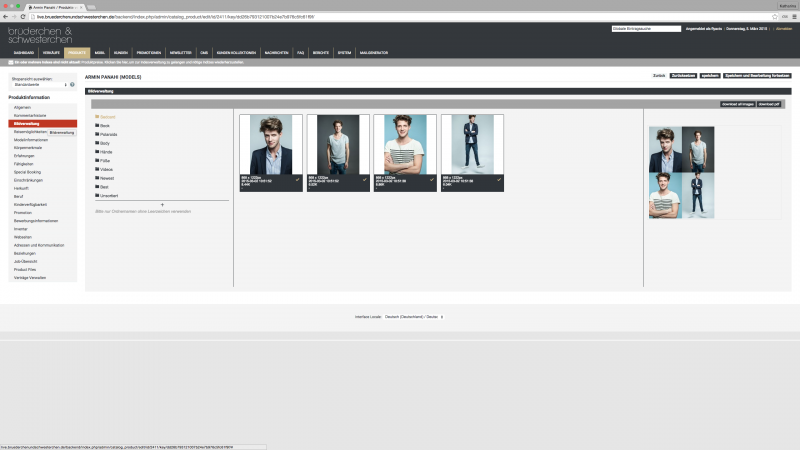Click the speichern button
Image resolution: width=800 pixels, height=450 pixels.
coord(710,76)
